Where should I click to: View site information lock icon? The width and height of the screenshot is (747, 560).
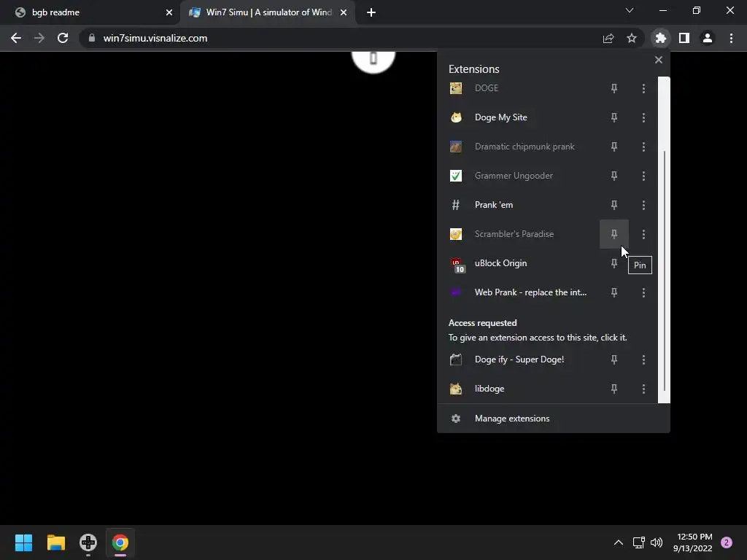tap(92, 38)
